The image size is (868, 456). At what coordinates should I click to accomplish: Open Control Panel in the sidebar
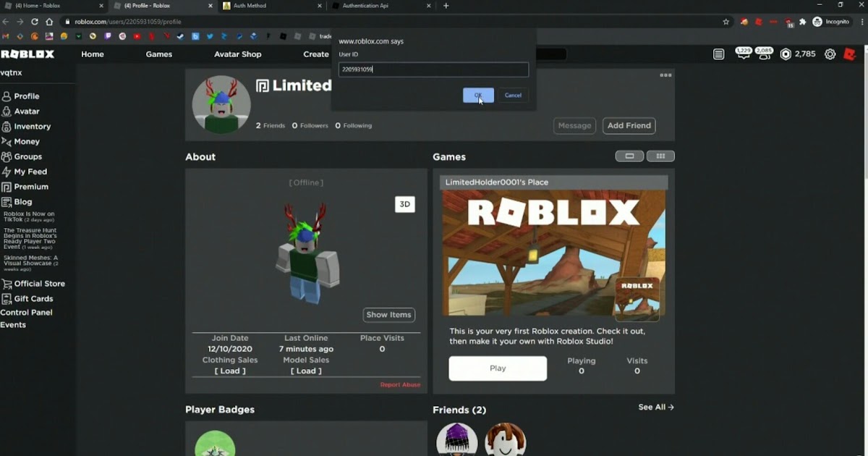pyautogui.click(x=27, y=313)
